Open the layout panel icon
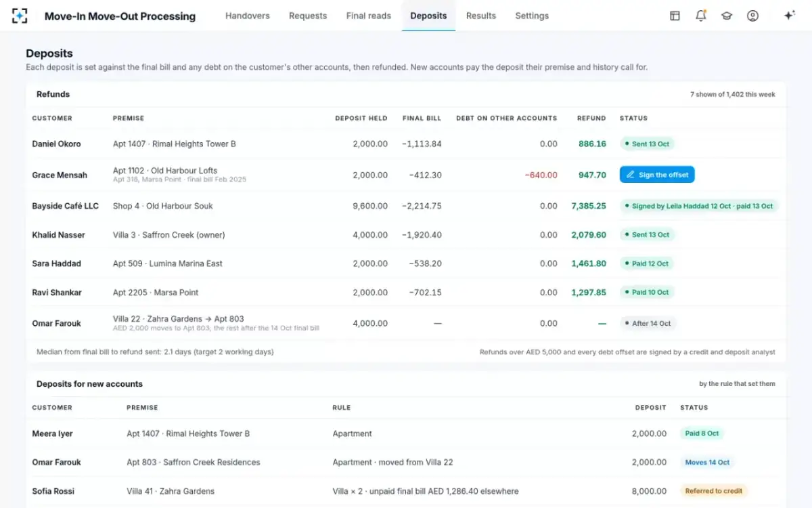812x508 pixels. [675, 16]
